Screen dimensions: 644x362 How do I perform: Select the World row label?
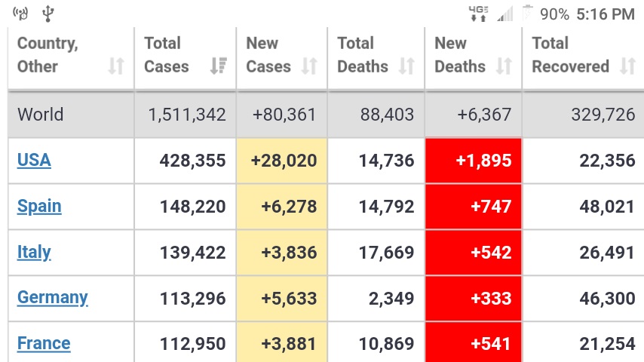[40, 114]
